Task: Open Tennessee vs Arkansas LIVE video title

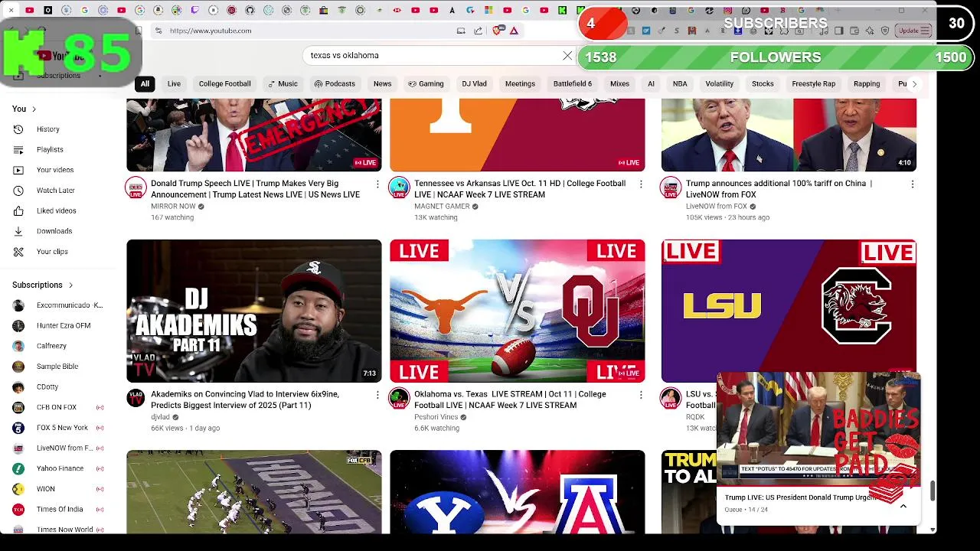Action: tap(520, 189)
